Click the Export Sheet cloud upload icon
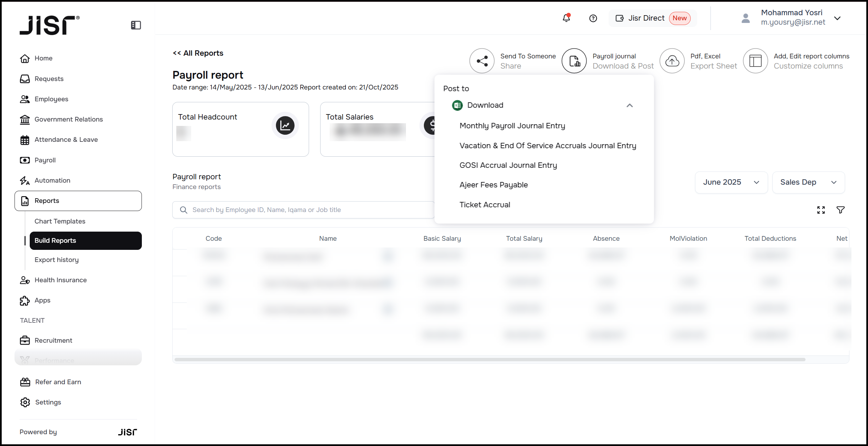 [672, 61]
